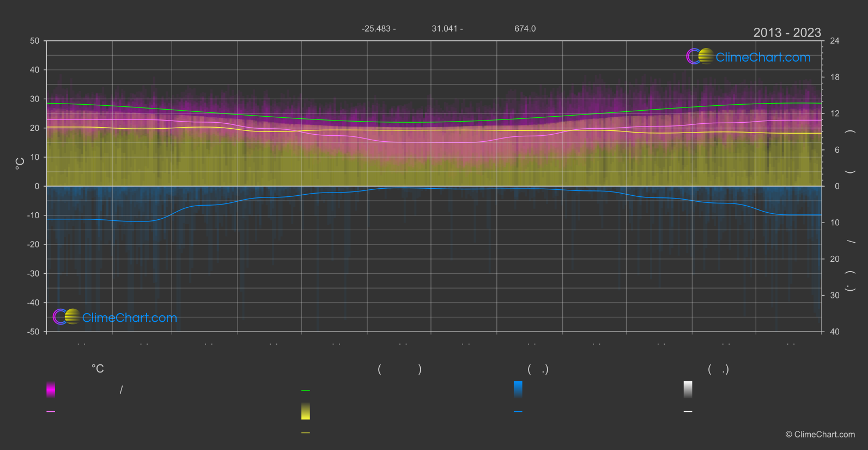Click the '°C' legend heading
This screenshot has width=868, height=450.
(98, 369)
